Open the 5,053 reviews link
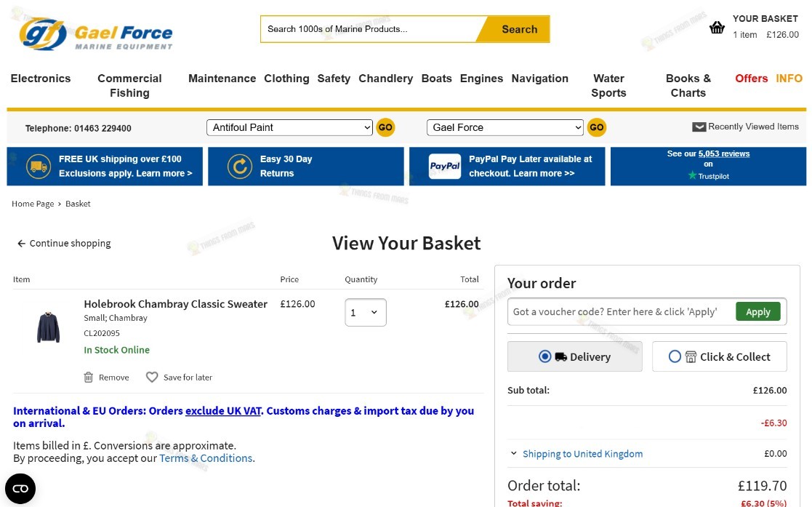The height and width of the screenshot is (507, 812). pyautogui.click(x=724, y=153)
